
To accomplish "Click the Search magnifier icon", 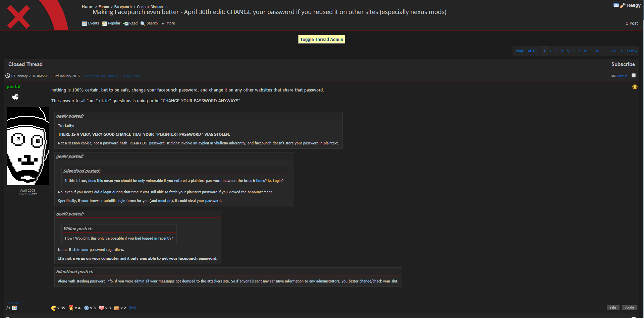I will [143, 23].
